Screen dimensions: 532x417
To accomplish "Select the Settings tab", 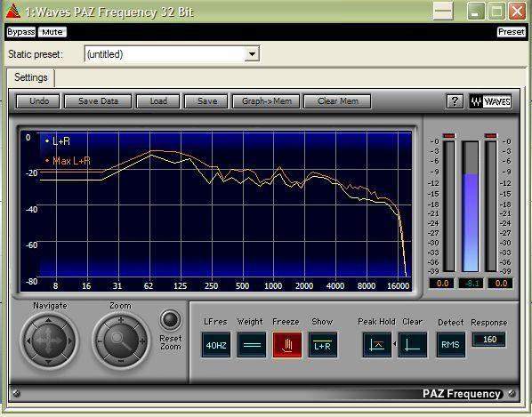I will click(x=31, y=77).
